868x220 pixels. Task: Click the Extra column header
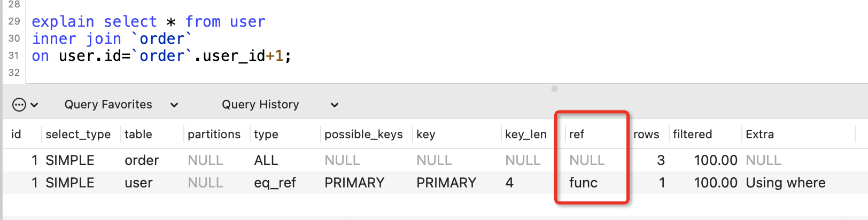tap(759, 135)
